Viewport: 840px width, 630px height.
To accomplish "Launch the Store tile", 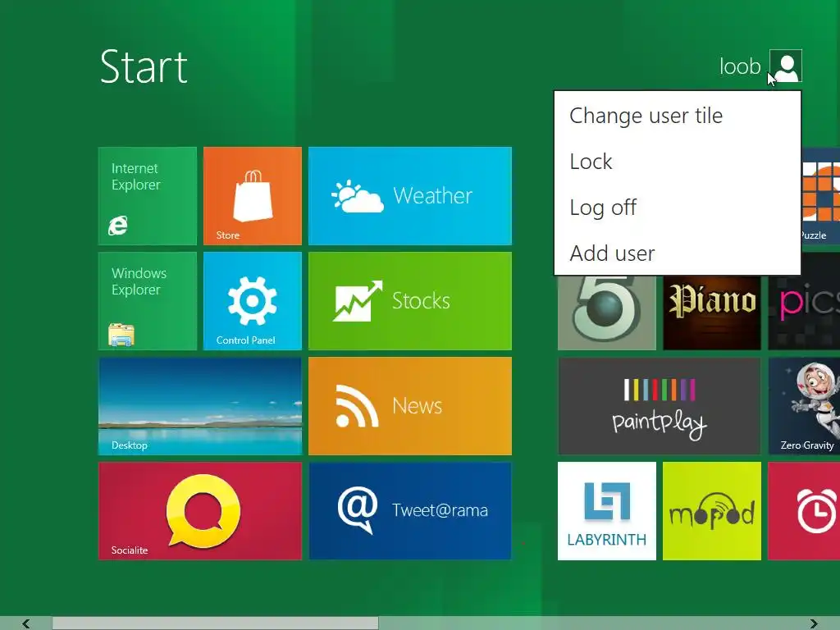I will (x=253, y=196).
